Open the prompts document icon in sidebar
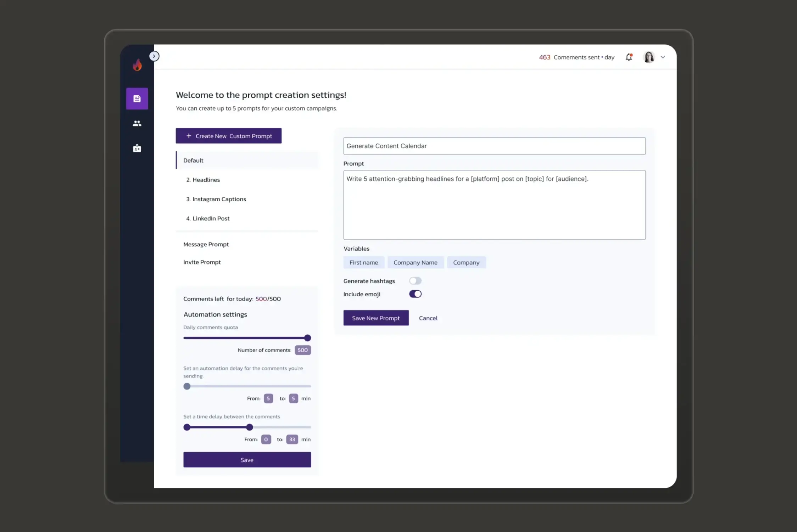Screen dimensions: 797x532 click(137, 99)
